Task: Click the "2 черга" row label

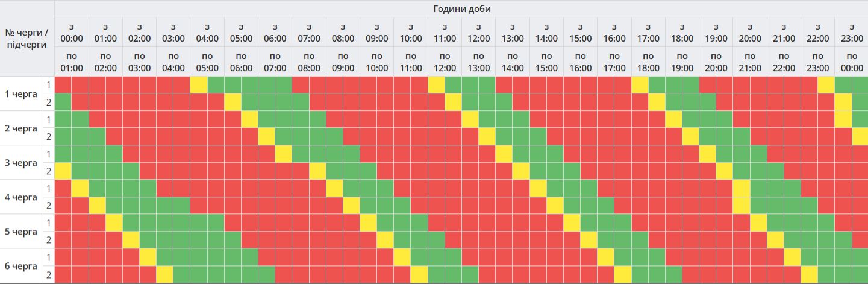Action: pyautogui.click(x=21, y=128)
